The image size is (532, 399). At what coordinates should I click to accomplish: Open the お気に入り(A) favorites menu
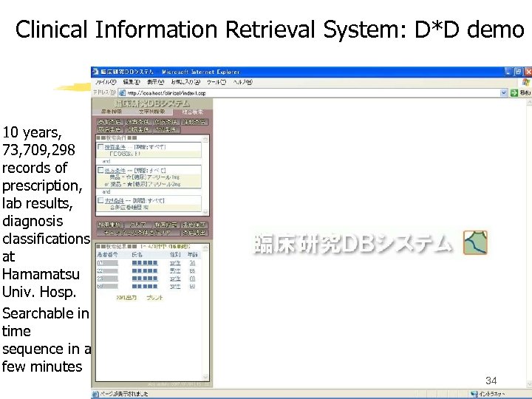coord(185,82)
